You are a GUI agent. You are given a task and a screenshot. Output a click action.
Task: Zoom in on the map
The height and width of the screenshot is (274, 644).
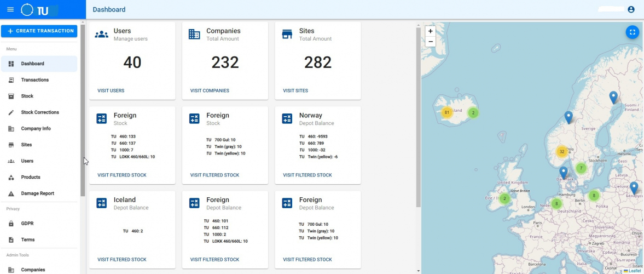(x=431, y=31)
